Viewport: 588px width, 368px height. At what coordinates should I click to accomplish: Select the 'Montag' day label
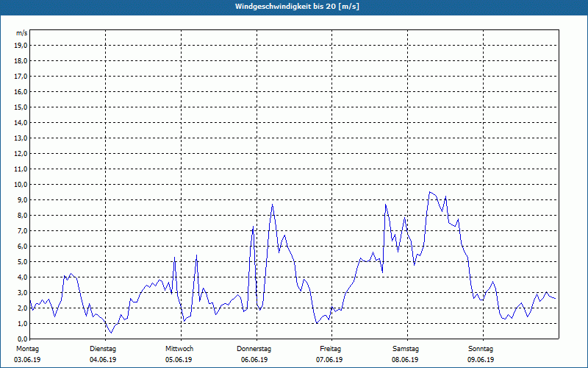pos(27,349)
